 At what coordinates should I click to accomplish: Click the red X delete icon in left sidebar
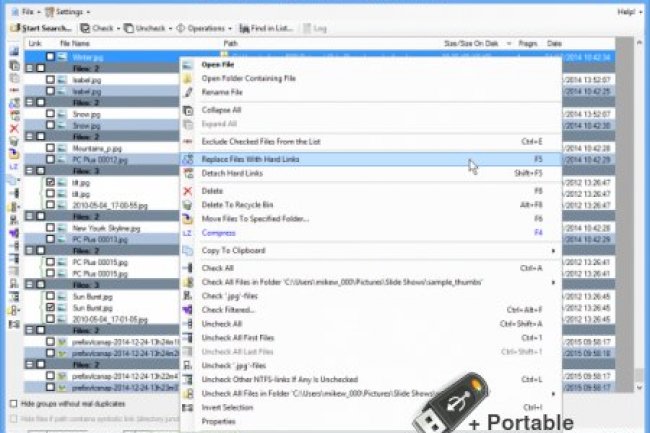(14, 129)
